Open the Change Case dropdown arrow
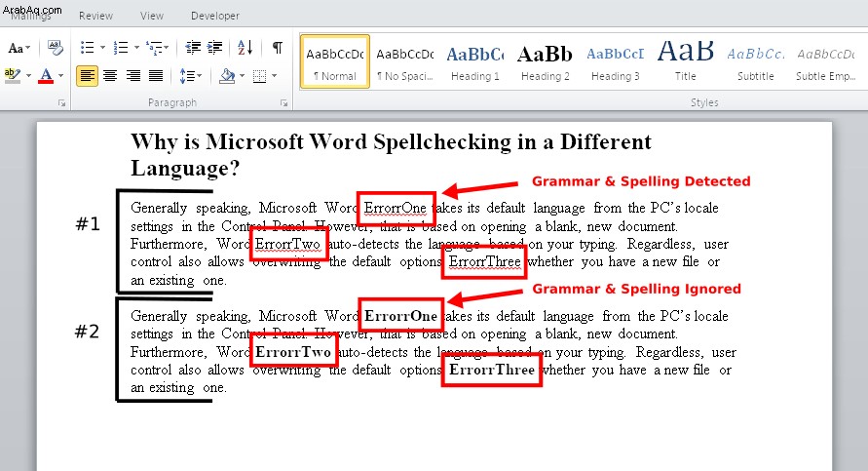868x471 pixels. (x=27, y=48)
